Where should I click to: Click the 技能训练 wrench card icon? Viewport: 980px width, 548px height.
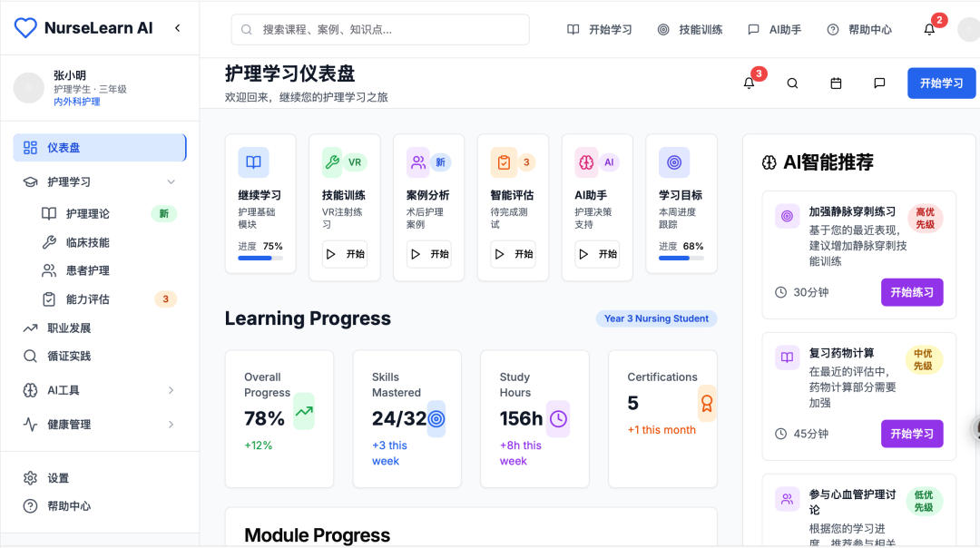click(333, 162)
